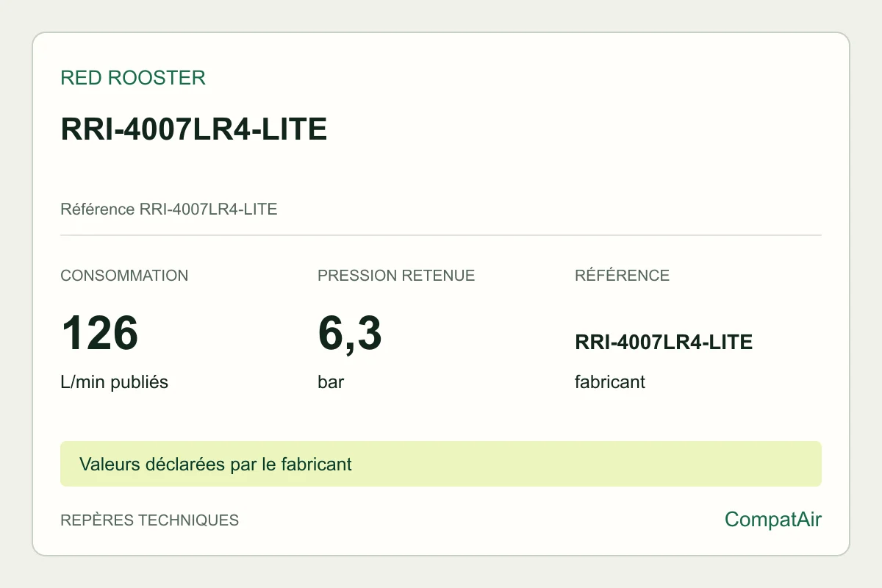882x588 pixels.
Task: Select the 126 consumption value
Action: (99, 333)
